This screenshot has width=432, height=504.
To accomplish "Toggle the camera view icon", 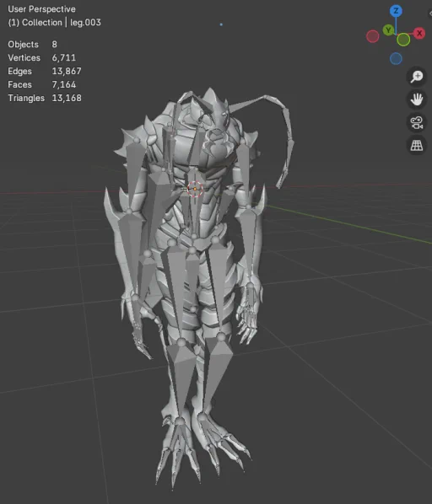I will tap(417, 122).
